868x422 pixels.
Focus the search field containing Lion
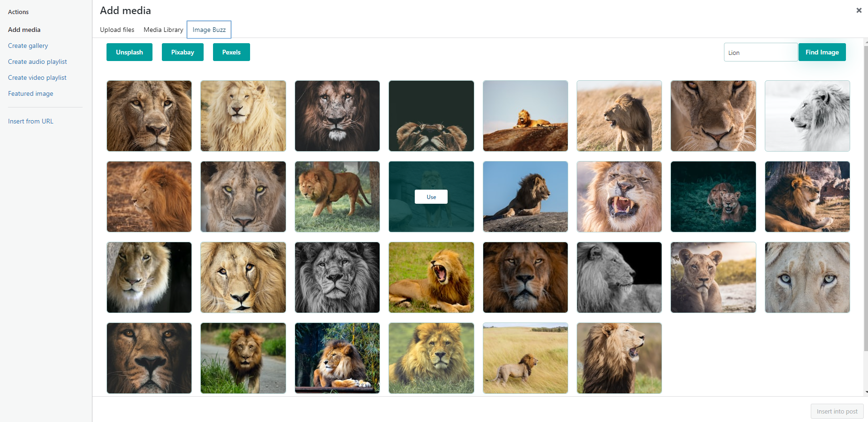point(760,53)
